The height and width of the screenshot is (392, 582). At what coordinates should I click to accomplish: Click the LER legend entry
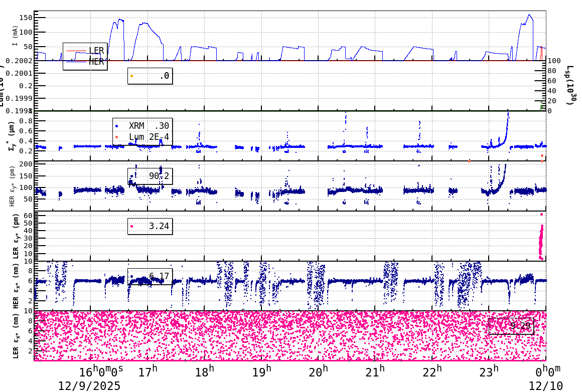85,51
